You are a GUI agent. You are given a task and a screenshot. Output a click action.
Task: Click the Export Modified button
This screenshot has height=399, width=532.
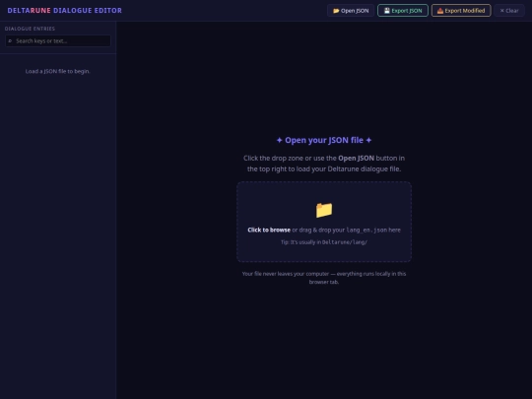pos(461,11)
